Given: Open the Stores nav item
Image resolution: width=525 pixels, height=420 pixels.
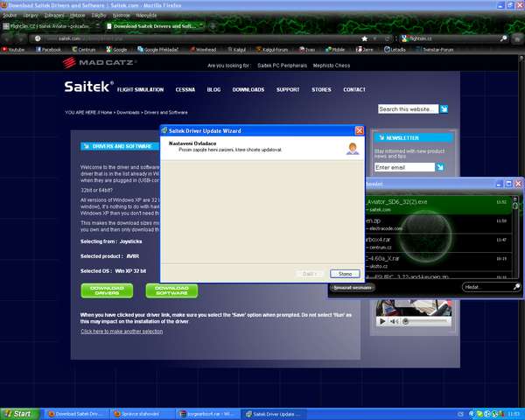Looking at the screenshot, I should (321, 90).
